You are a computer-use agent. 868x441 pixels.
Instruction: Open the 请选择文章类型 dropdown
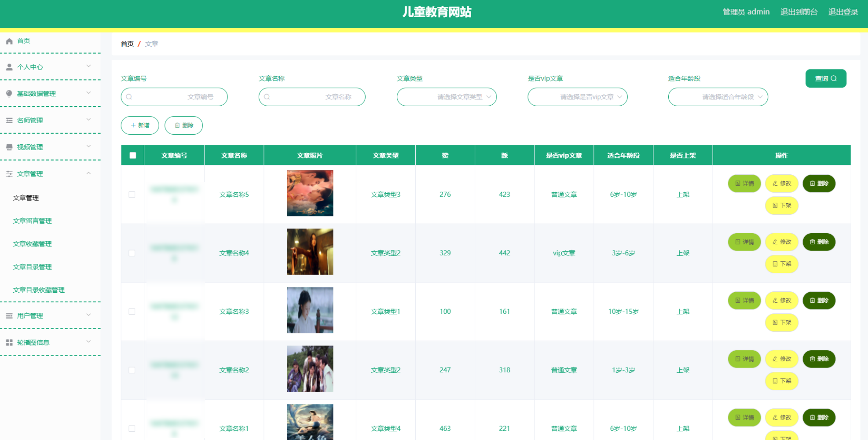[x=447, y=97]
